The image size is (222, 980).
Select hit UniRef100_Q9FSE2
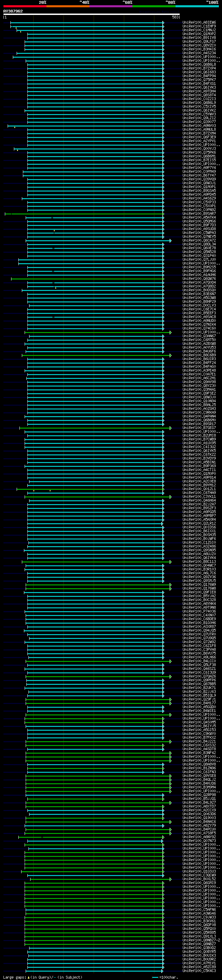(x=199, y=394)
